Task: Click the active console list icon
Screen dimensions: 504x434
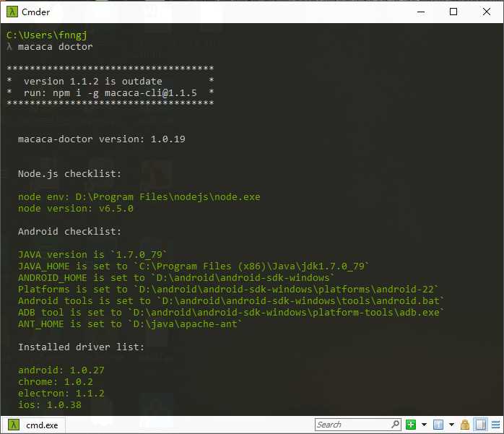Action: (x=438, y=425)
